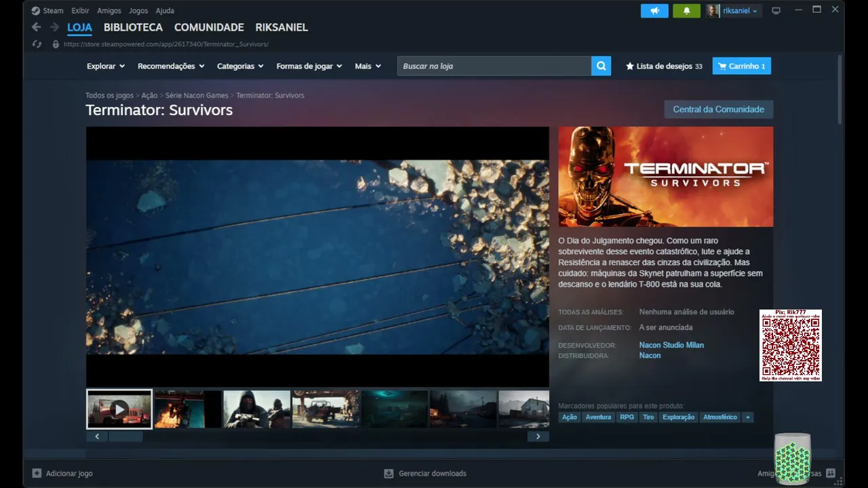Viewport: 868px width, 488px height.
Task: Click the Buscar na loja search field
Action: click(x=494, y=66)
